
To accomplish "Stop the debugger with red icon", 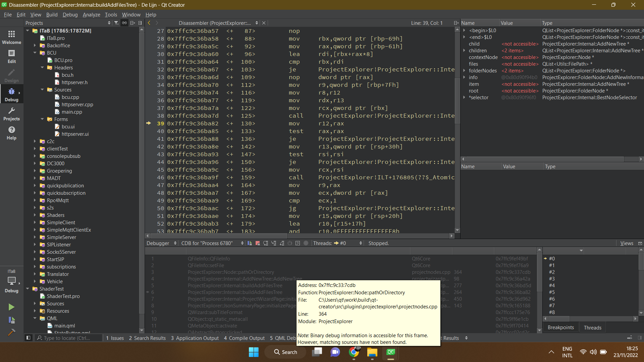I will (258, 243).
